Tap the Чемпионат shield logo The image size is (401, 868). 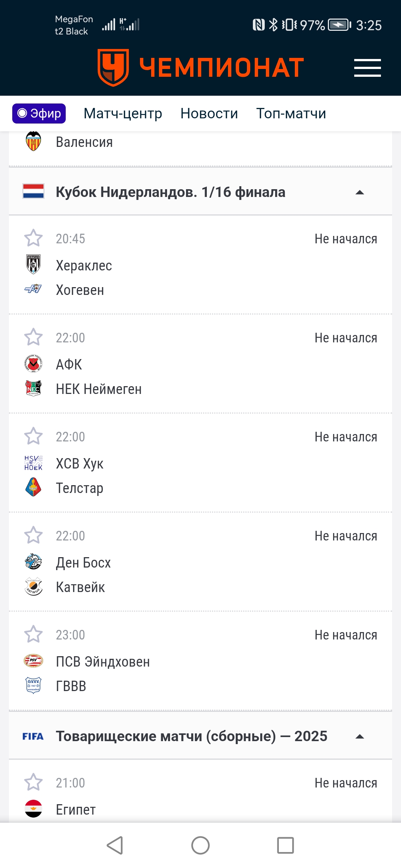coord(113,68)
